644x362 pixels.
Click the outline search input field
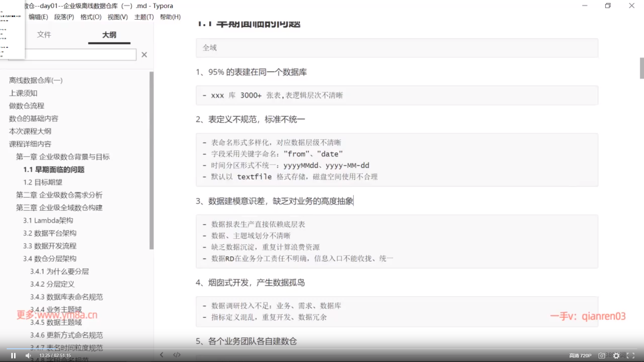tap(80, 55)
